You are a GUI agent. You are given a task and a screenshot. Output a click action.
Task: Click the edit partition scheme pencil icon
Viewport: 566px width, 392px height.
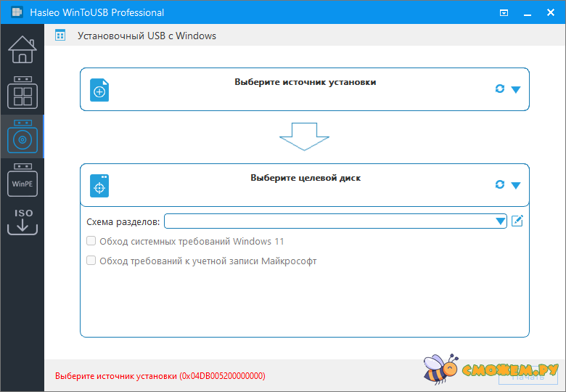click(x=517, y=221)
